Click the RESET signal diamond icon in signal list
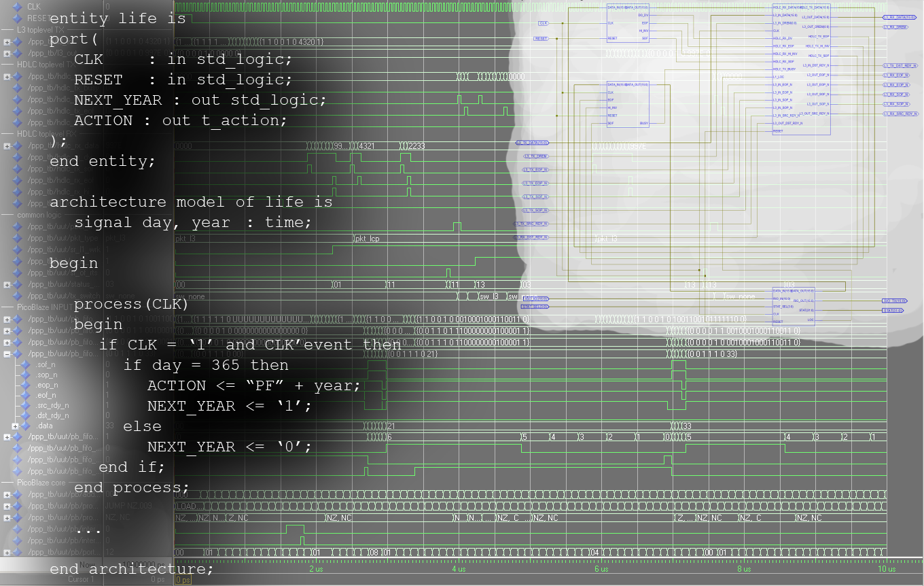Image resolution: width=924 pixels, height=586 pixels. coord(18,18)
